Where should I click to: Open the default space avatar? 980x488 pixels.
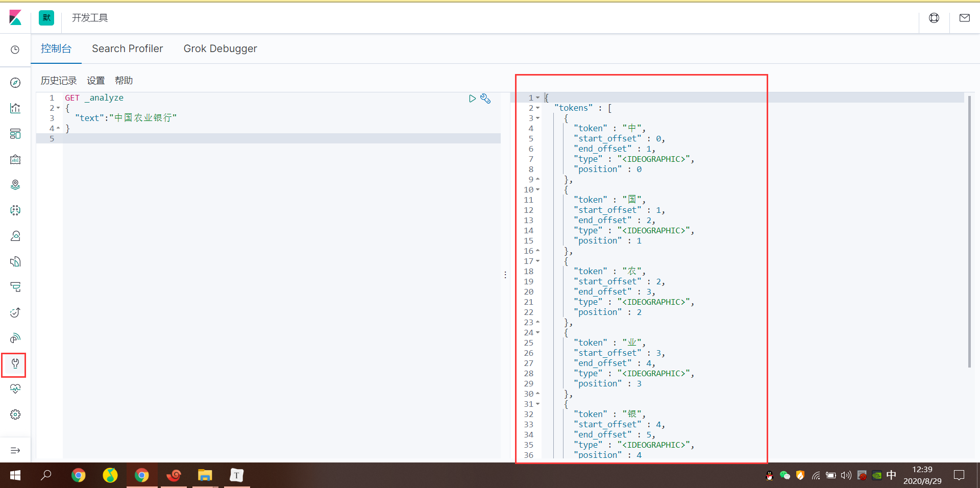click(46, 18)
